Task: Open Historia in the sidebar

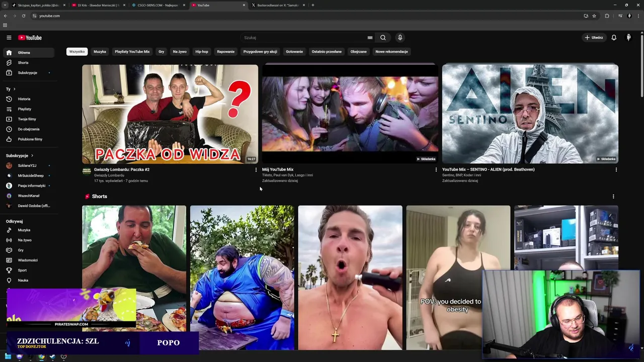Action: [28, 99]
